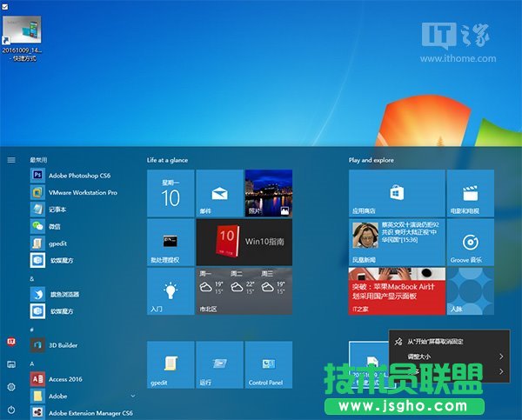
Task: Click the power button in the Start sidebar
Action: point(11,409)
